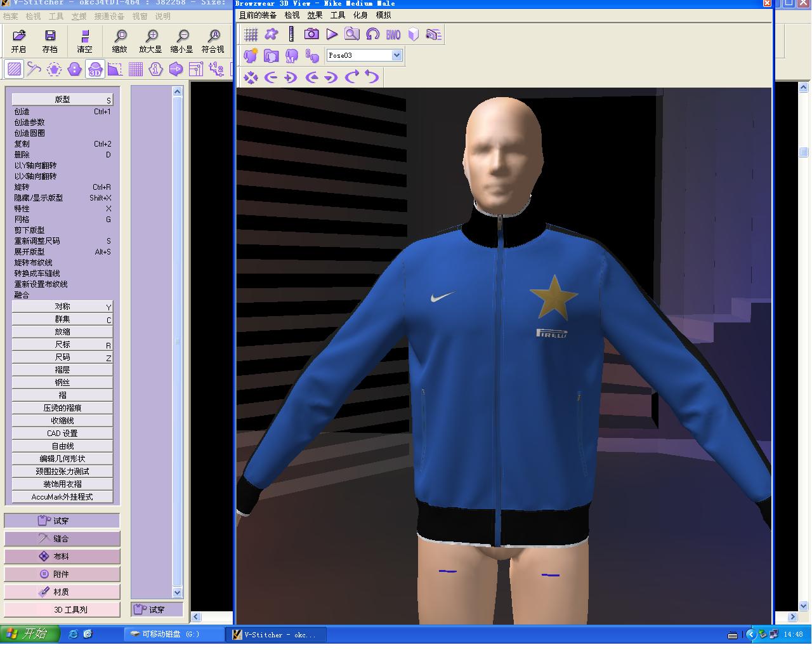The image size is (812, 650).
Task: Switch to the 附件 tab
Action: 62,574
